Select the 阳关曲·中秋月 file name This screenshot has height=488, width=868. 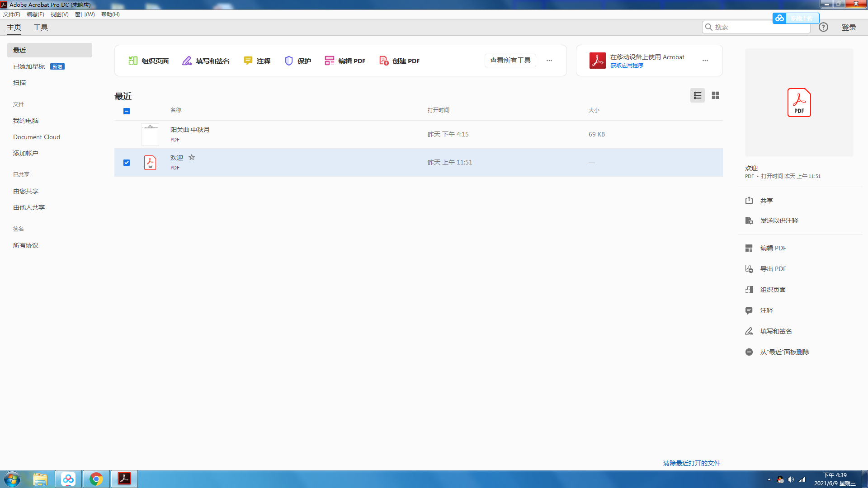(x=190, y=130)
